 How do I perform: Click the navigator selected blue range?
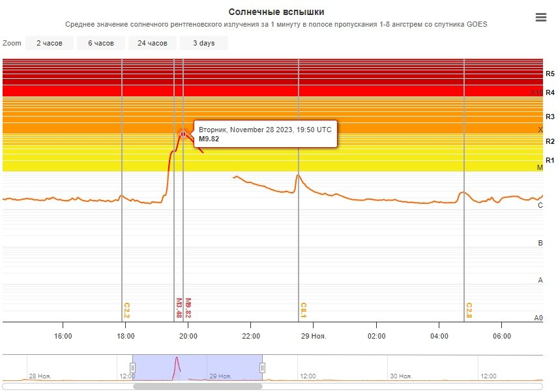[198, 367]
